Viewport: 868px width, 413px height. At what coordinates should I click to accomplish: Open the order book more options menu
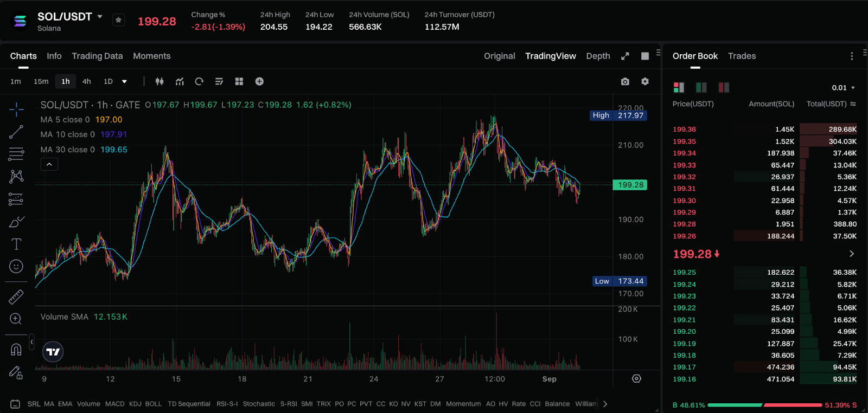coord(852,56)
